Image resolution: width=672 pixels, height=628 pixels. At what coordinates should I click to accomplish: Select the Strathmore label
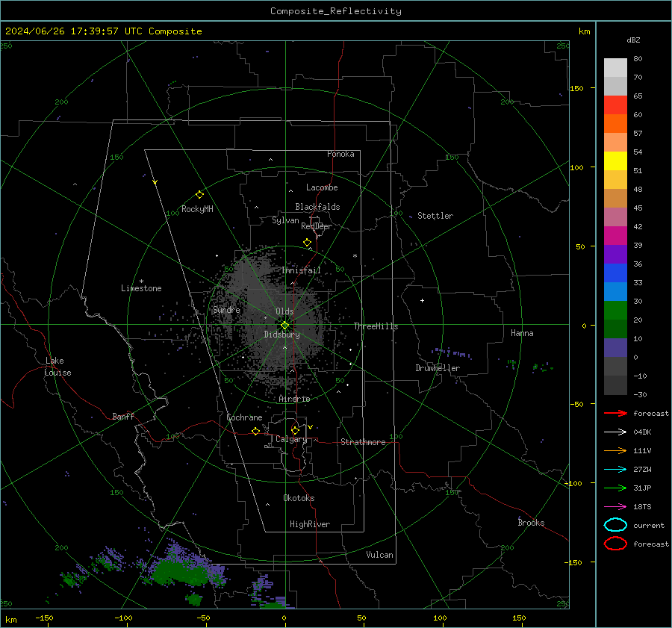pyautogui.click(x=363, y=442)
